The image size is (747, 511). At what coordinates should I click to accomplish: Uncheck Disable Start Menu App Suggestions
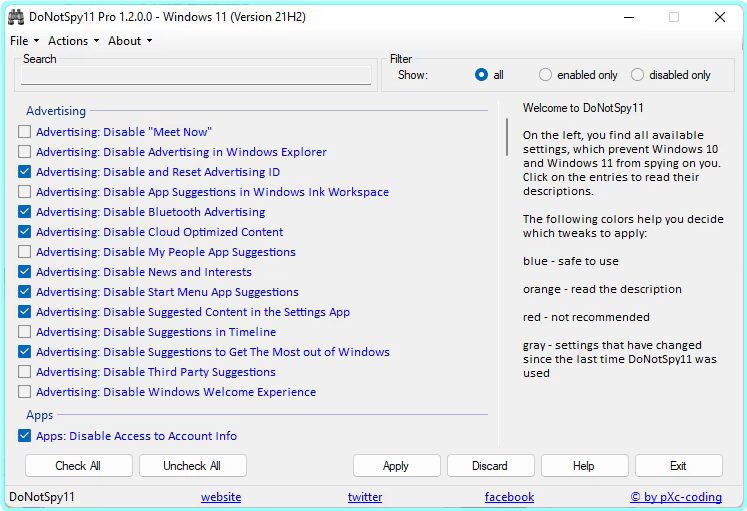coord(24,291)
